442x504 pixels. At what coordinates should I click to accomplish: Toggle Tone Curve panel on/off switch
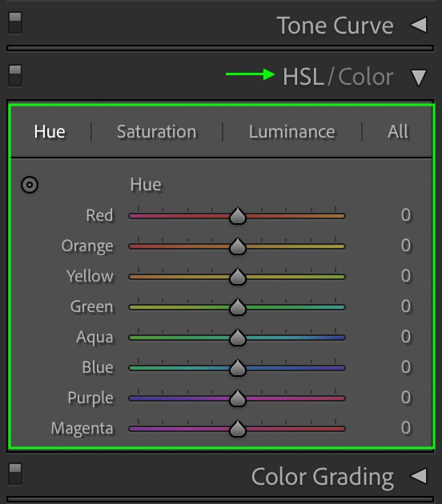click(15, 23)
